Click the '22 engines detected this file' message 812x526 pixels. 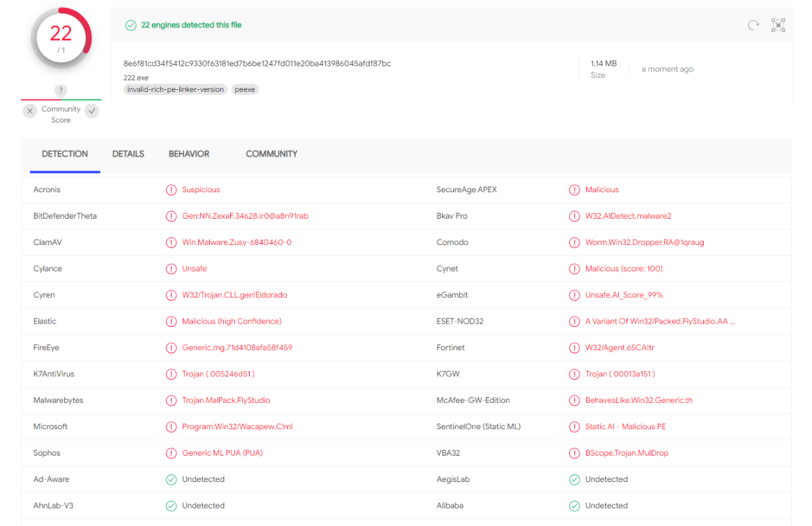[191, 25]
